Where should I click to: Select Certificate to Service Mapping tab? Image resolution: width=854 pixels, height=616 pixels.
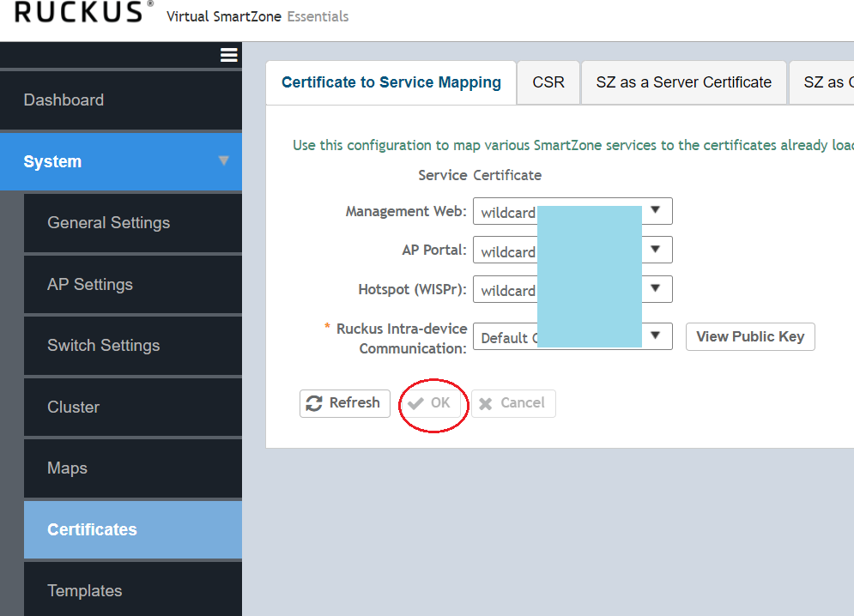[391, 82]
